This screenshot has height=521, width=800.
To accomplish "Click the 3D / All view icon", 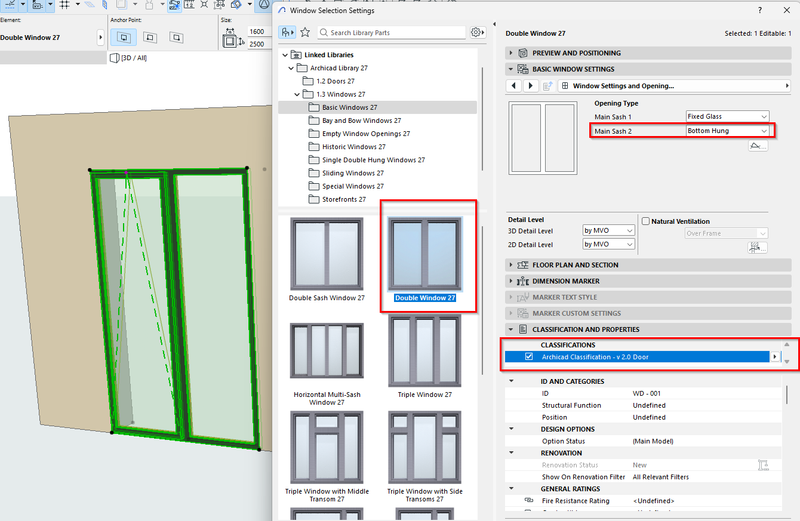I will [115, 58].
